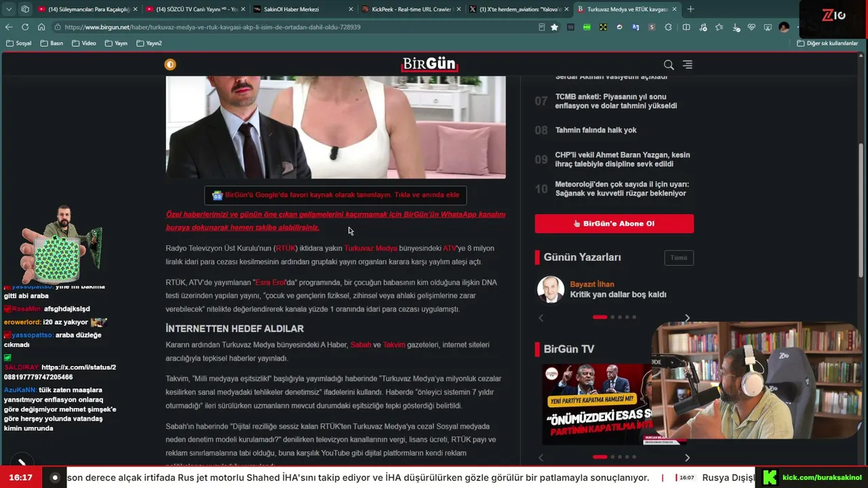Image resolution: width=868 pixels, height=488 pixels.
Task: Click BirGün'ü Google'da favori kaynak button
Action: pyautogui.click(x=336, y=195)
